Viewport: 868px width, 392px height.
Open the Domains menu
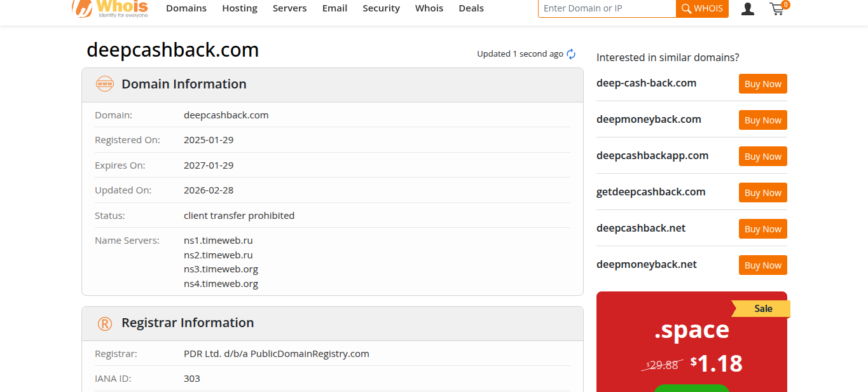click(x=186, y=8)
